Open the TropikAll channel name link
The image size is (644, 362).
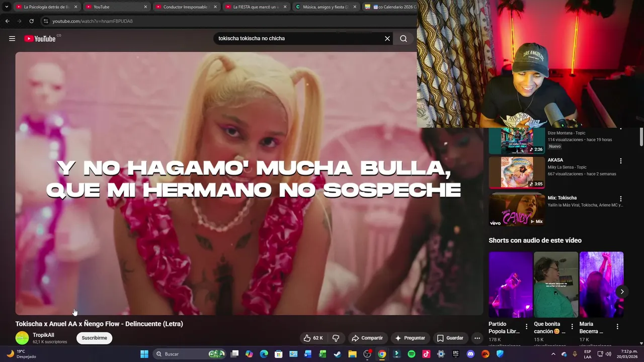point(43,335)
